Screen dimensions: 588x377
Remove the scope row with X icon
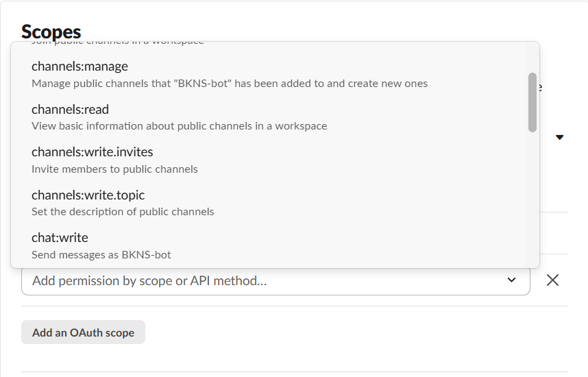552,280
